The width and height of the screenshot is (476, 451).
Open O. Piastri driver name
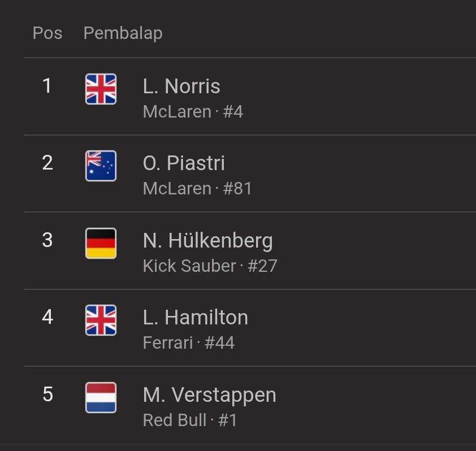(184, 163)
